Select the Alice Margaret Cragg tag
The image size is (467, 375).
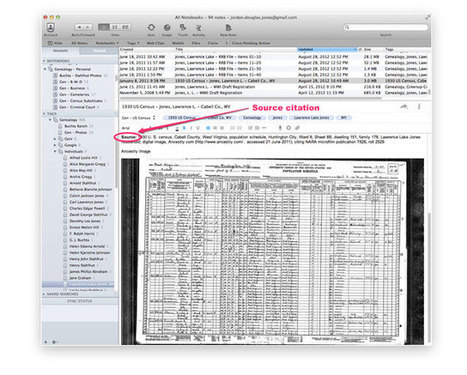point(87,164)
